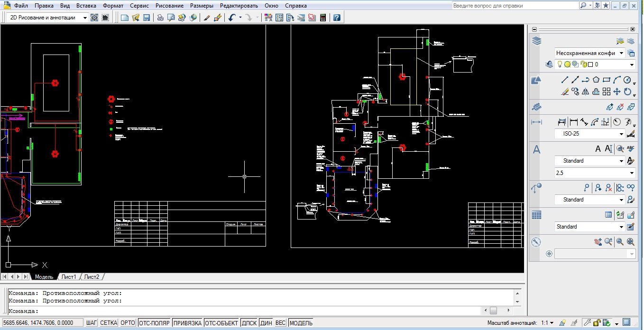Open the QuickCalc calculator

[323, 18]
